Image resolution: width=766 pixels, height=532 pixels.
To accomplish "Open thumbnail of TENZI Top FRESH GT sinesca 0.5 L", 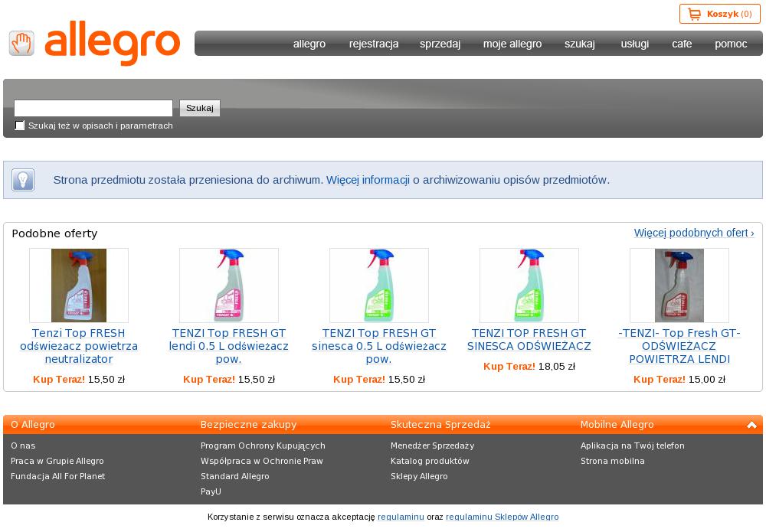I will click(x=379, y=286).
